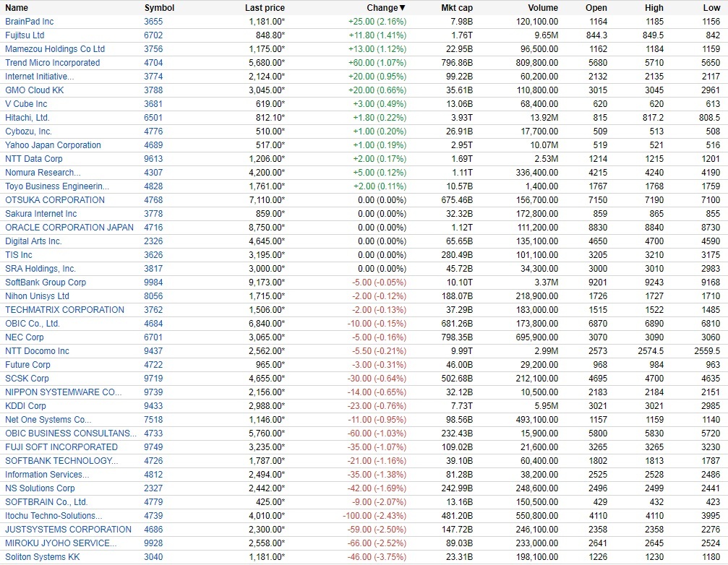Viewport: 728px width, 565px height.
Task: Sort by the Open column header
Action: pos(596,8)
